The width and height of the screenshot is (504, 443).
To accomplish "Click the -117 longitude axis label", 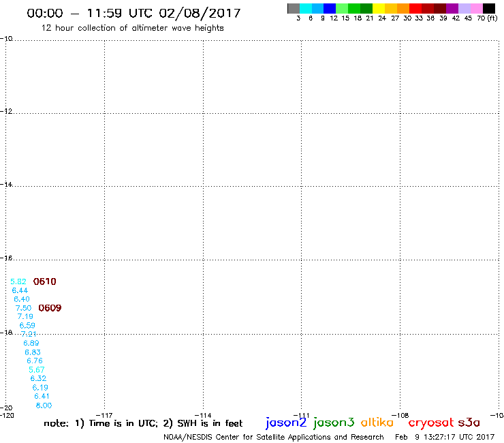I will (104, 415).
